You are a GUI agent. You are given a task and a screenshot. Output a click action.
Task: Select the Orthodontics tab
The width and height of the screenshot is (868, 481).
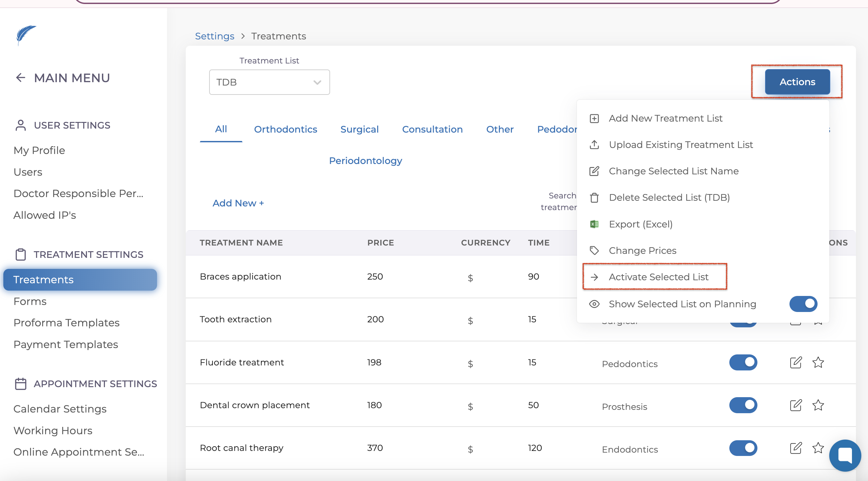pos(285,129)
